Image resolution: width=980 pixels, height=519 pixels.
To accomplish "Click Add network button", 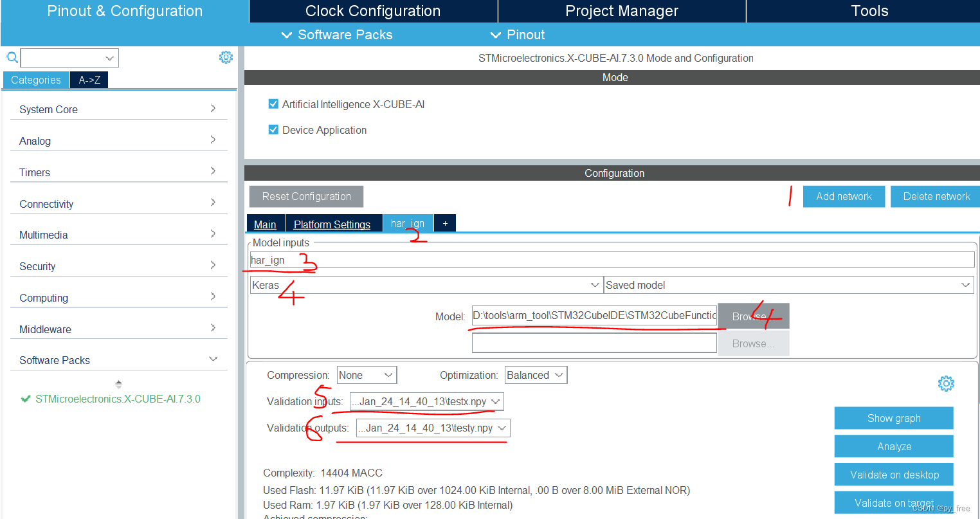I will tap(844, 196).
